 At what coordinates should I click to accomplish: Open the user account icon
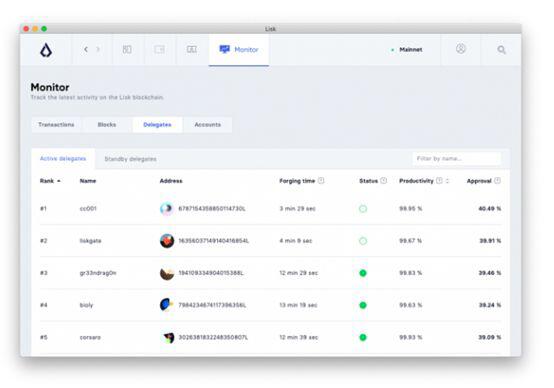click(460, 49)
